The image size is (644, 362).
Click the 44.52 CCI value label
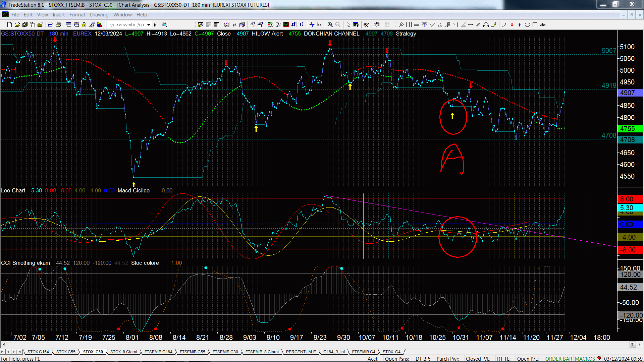tap(630, 287)
